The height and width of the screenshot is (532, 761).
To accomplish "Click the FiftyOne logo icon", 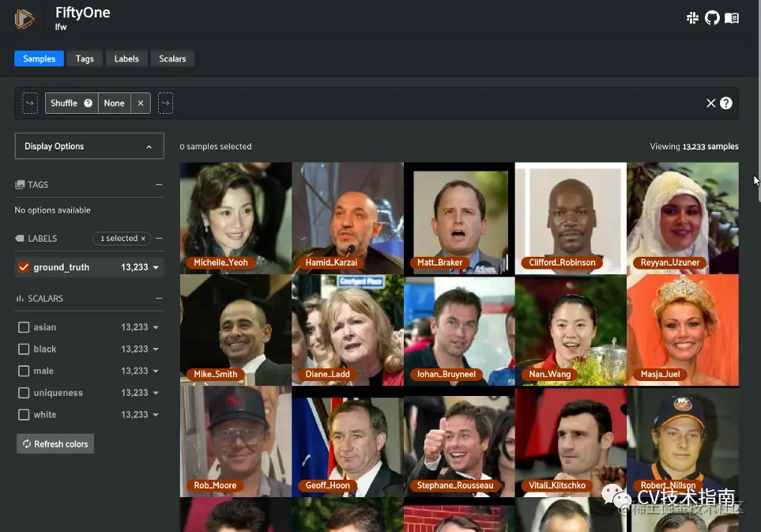I will 24,18.
